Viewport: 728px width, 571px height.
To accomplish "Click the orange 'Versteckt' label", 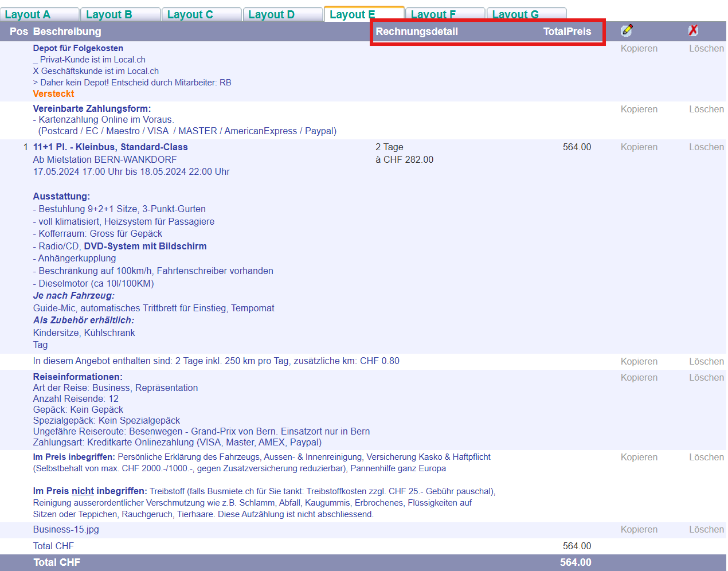I will click(x=53, y=94).
